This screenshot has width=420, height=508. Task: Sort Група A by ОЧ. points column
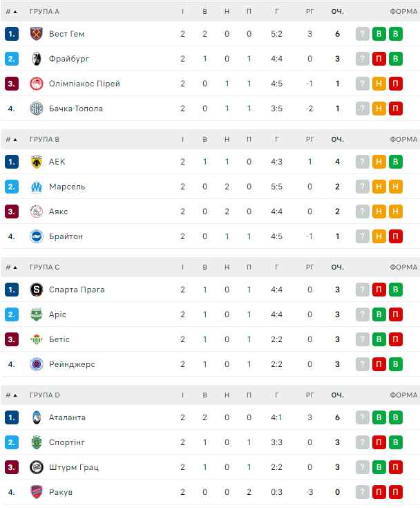[x=337, y=12]
